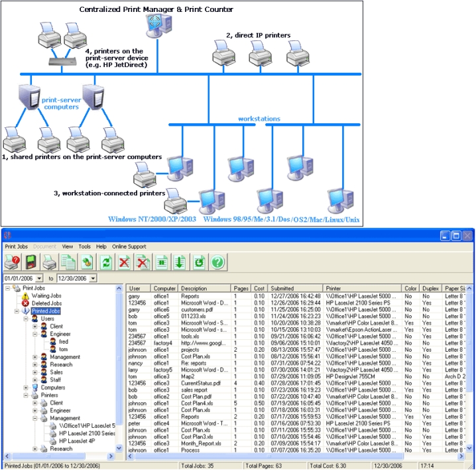
Task: Click the Pages column header
Action: 240,289
